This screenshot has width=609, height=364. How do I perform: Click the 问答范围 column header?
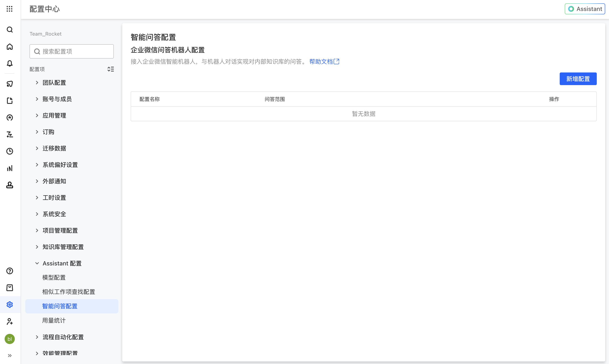pyautogui.click(x=275, y=99)
